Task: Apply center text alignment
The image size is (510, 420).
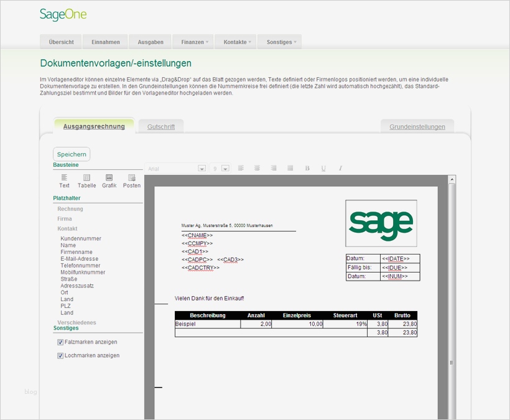Action: tap(257, 168)
